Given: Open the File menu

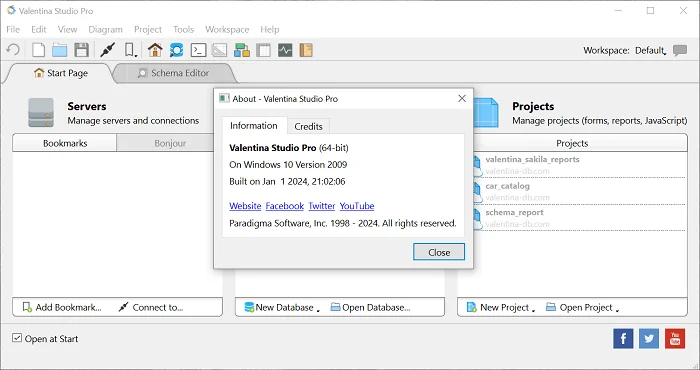Looking at the screenshot, I should [13, 29].
